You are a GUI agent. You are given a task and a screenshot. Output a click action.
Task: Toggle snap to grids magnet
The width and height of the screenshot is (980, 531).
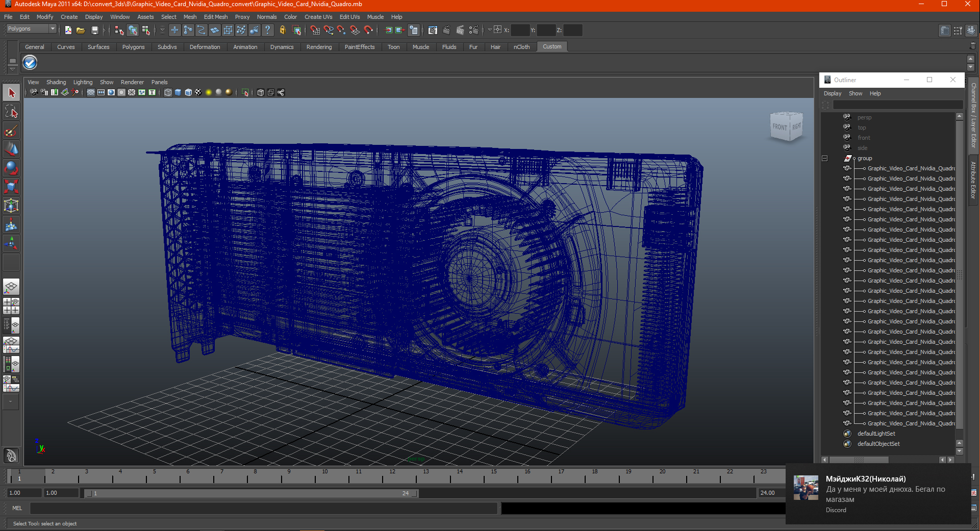[x=315, y=31]
